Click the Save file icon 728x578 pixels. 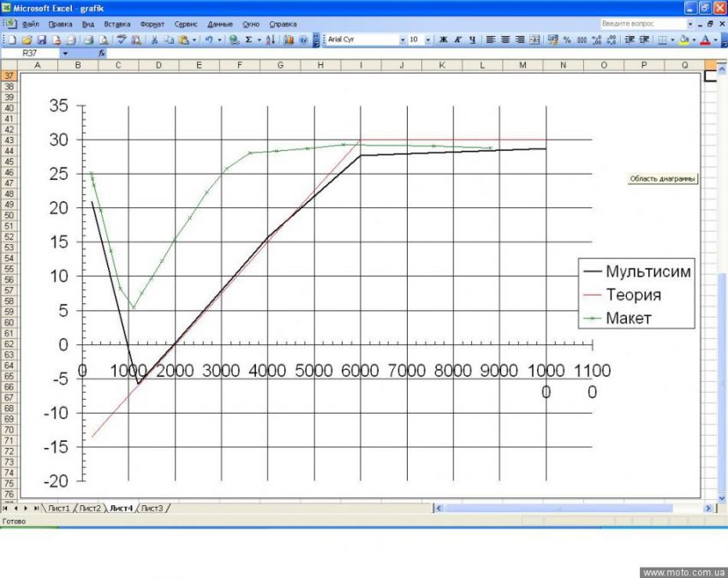pos(40,39)
